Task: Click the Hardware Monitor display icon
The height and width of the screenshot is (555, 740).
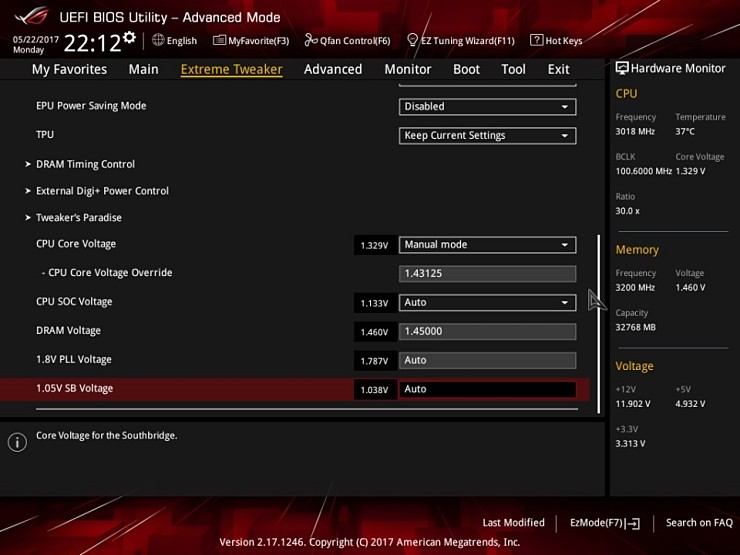Action: (622, 68)
